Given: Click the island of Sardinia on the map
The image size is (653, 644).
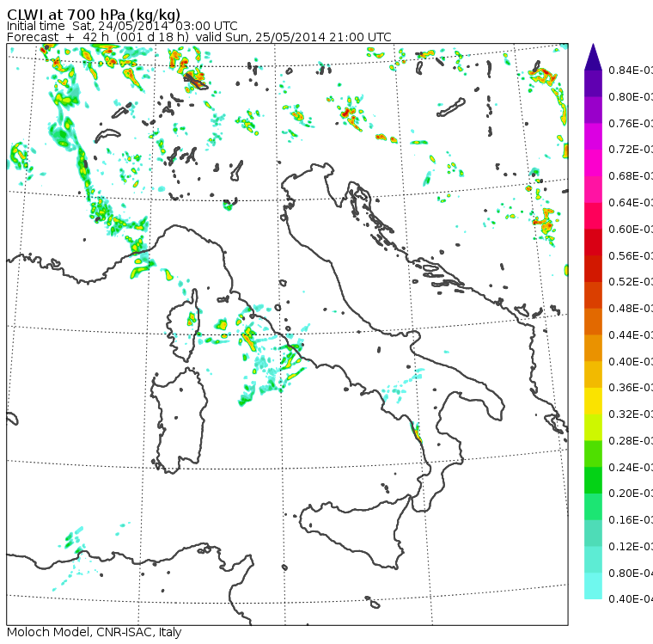Looking at the screenshot, I should 180,421.
